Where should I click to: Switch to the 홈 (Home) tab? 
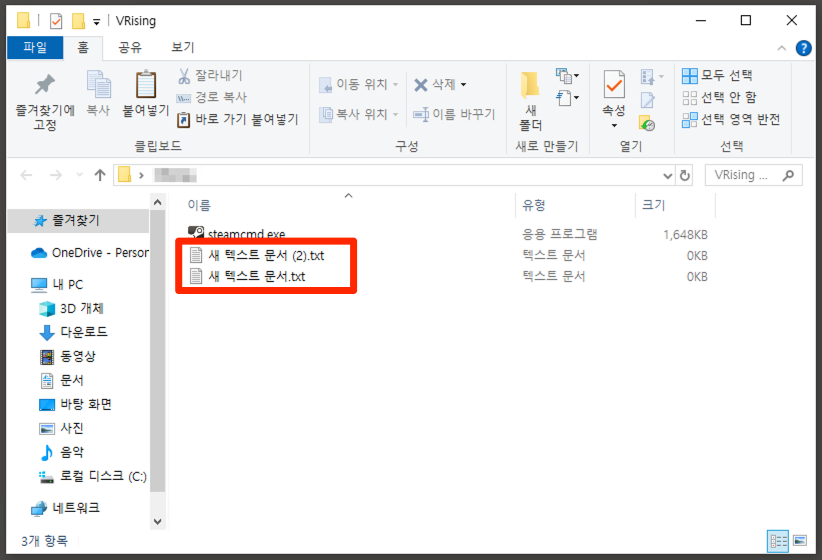[x=83, y=48]
